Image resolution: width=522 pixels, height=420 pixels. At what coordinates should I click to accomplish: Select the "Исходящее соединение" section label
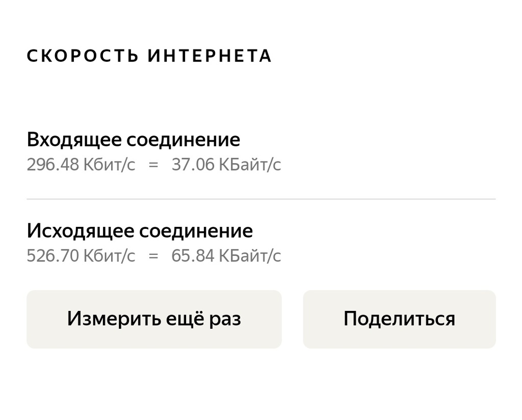point(140,230)
